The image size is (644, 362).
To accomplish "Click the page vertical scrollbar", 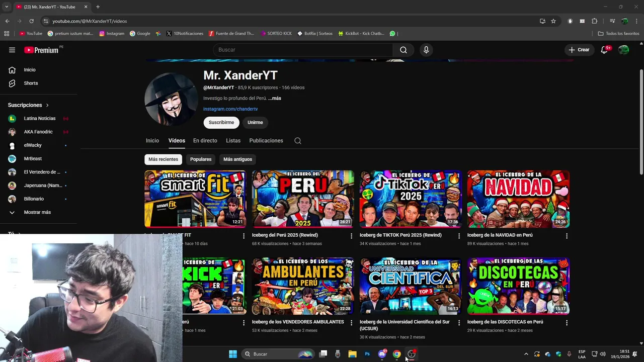I will [x=641, y=122].
